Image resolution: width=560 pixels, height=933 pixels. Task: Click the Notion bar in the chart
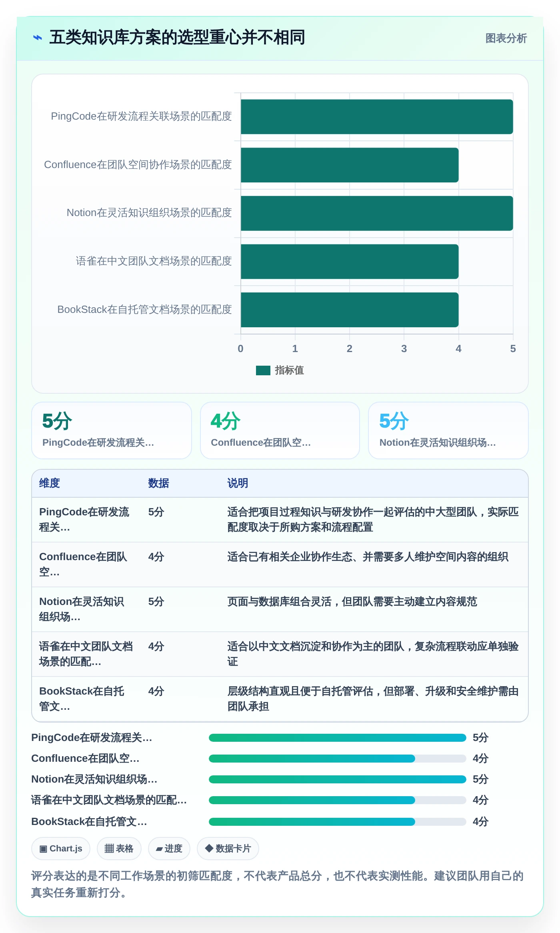point(377,213)
